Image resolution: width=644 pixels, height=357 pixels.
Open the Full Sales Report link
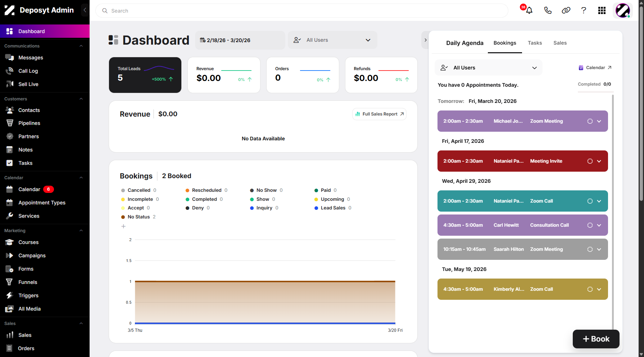point(379,114)
